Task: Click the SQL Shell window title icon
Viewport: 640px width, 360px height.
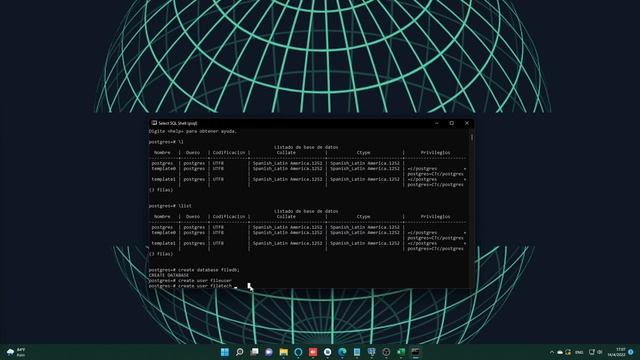Action: click(x=154, y=123)
